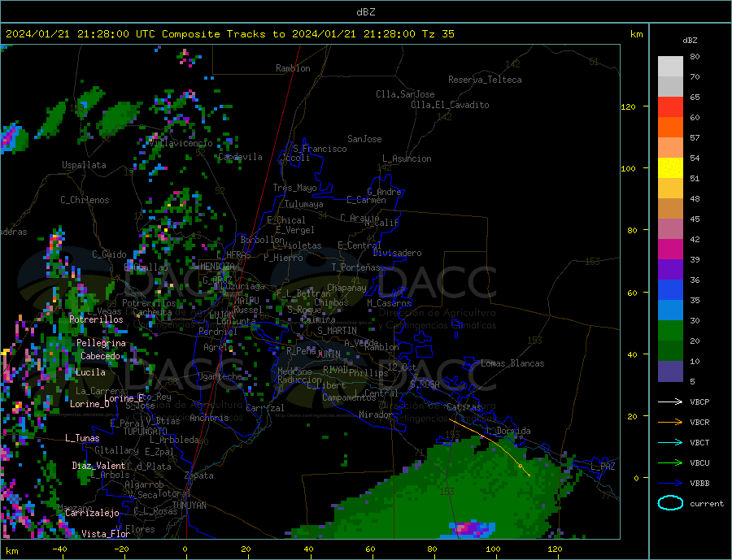
Task: Click the 'JUNIN' city label
Action: pyautogui.click(x=329, y=354)
